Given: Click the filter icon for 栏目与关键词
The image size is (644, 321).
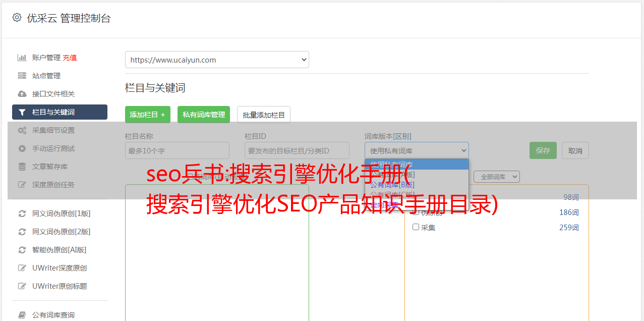Looking at the screenshot, I should 22,112.
